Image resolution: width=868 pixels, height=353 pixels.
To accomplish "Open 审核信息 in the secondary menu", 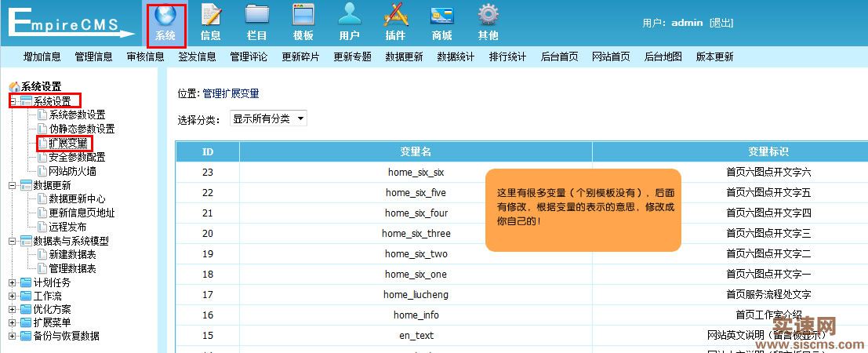I will point(146,56).
